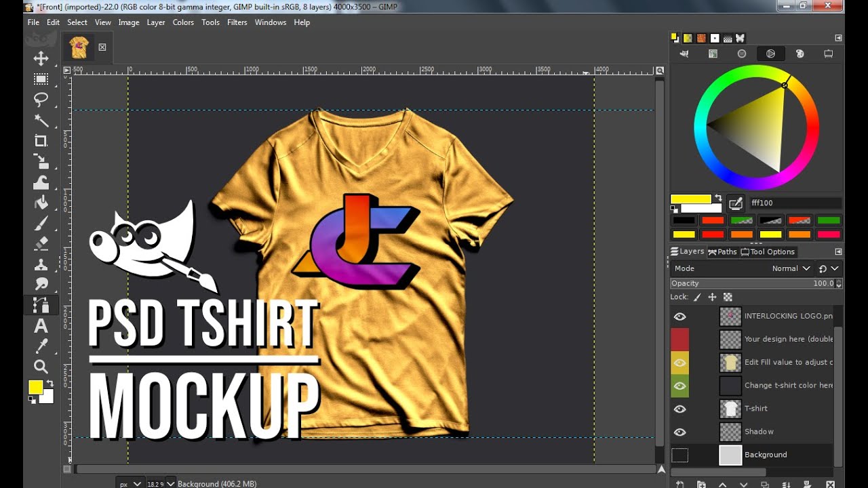Hide the INTERLOCKING LOGO layer
The width and height of the screenshot is (868, 488).
point(679,317)
